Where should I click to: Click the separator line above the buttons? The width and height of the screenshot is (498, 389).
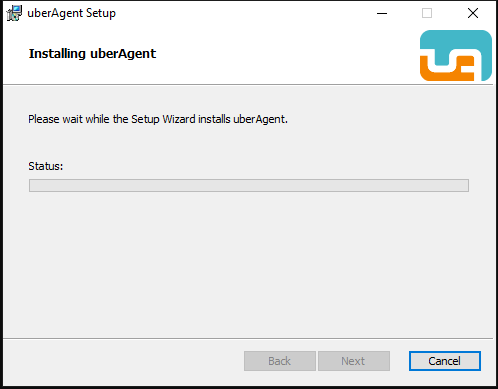(x=248, y=339)
